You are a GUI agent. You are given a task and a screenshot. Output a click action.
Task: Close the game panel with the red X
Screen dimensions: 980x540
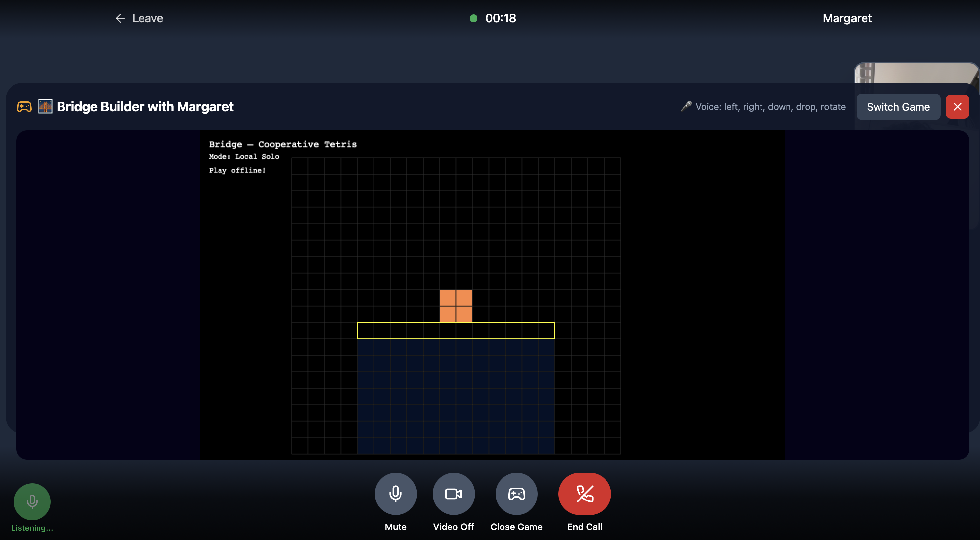957,107
